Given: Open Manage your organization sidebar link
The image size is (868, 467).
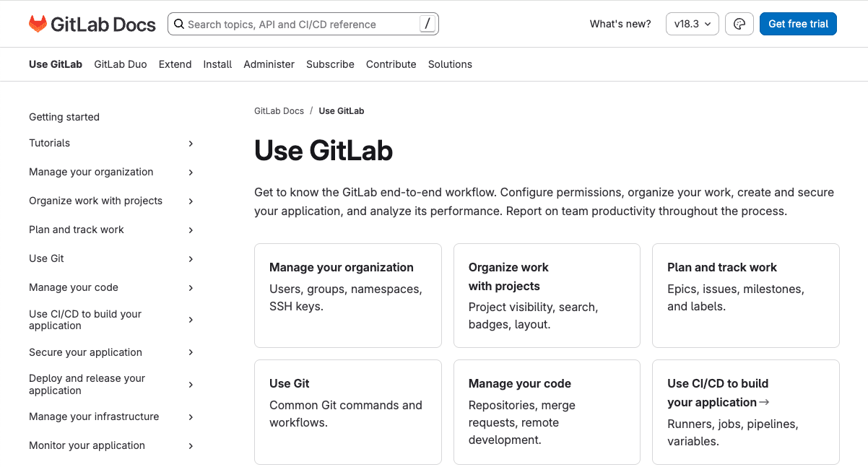Looking at the screenshot, I should point(91,172).
